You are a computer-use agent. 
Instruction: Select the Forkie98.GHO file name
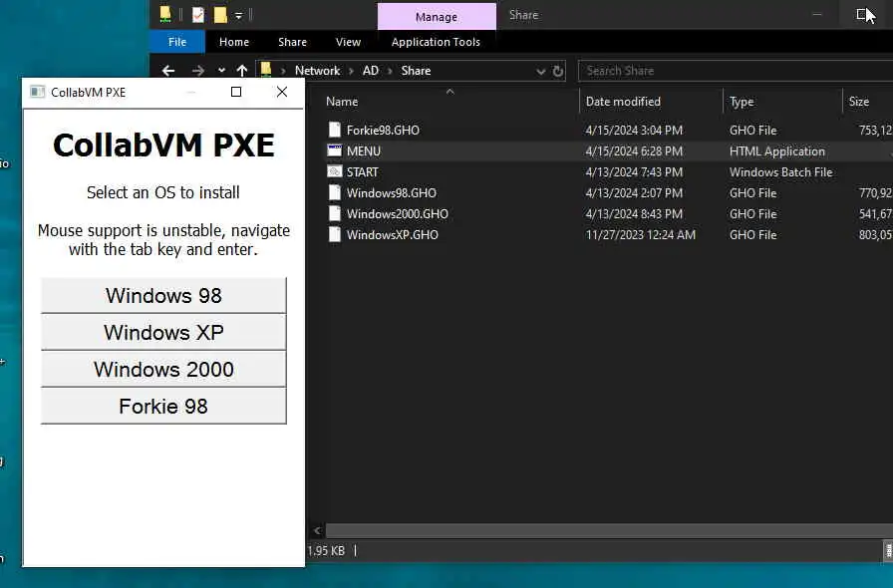coord(383,130)
